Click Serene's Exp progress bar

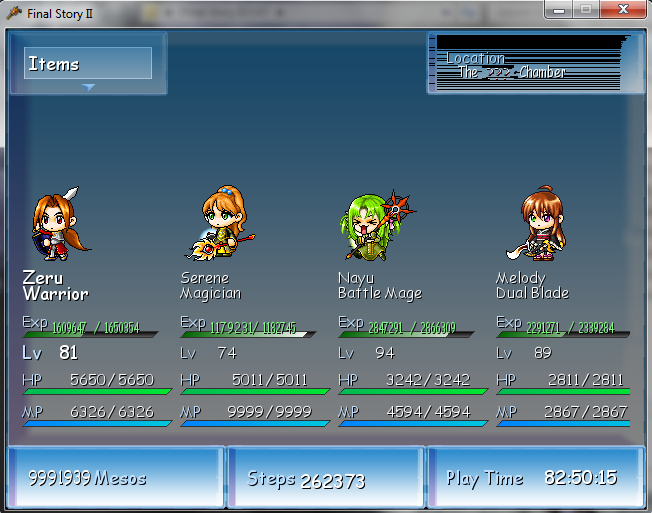point(248,334)
